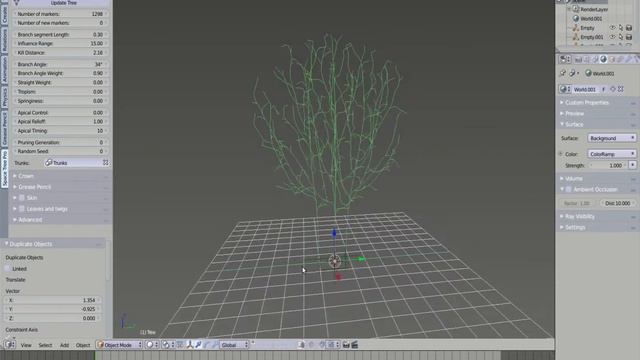This screenshot has height=360, width=640.
Task: Click the Vector Z value field
Action: (52, 318)
